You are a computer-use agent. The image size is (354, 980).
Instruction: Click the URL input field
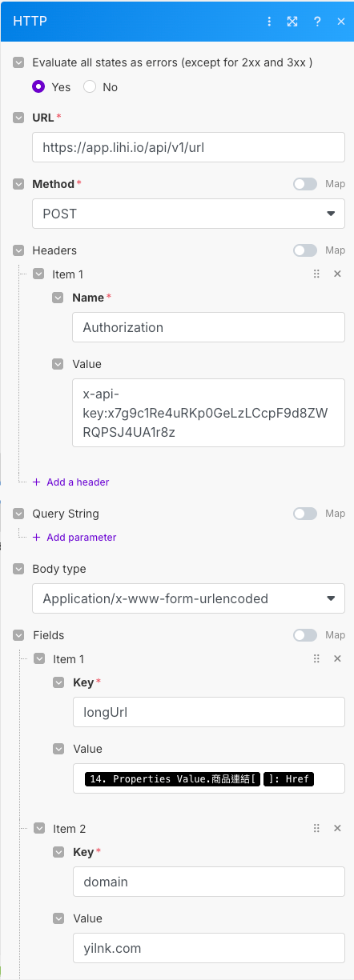tap(189, 147)
